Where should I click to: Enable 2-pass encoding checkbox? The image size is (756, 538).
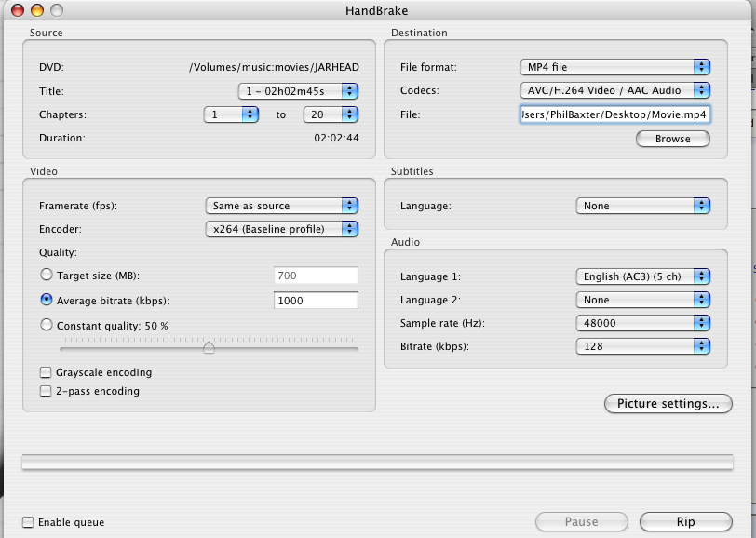coord(46,391)
